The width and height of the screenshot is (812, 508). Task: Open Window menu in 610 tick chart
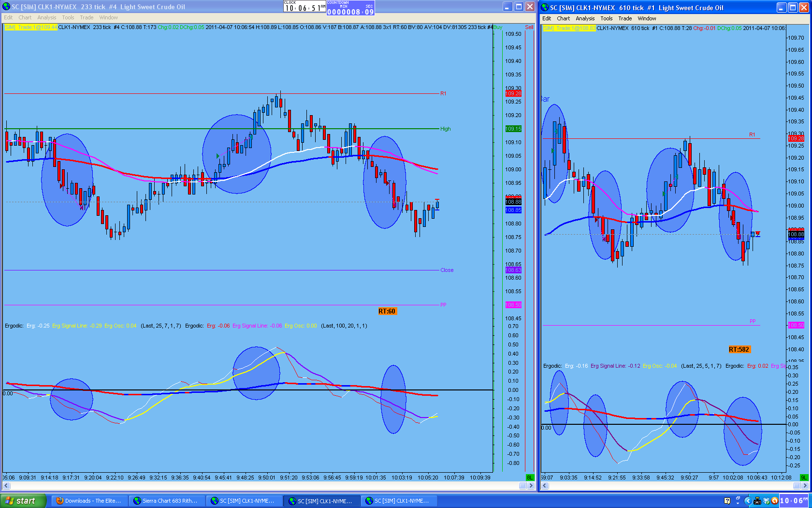[647, 18]
